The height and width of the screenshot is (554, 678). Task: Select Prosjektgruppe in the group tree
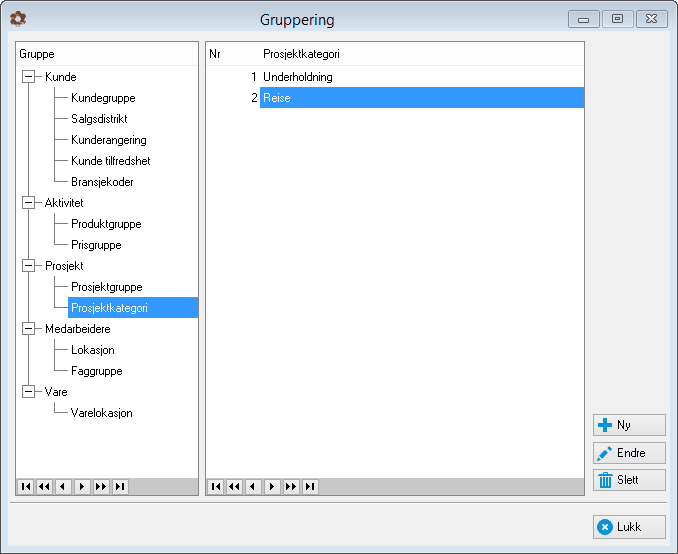click(x=107, y=287)
